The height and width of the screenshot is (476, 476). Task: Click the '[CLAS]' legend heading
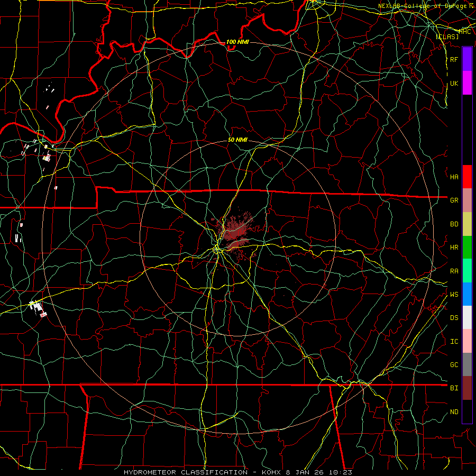pos(447,36)
